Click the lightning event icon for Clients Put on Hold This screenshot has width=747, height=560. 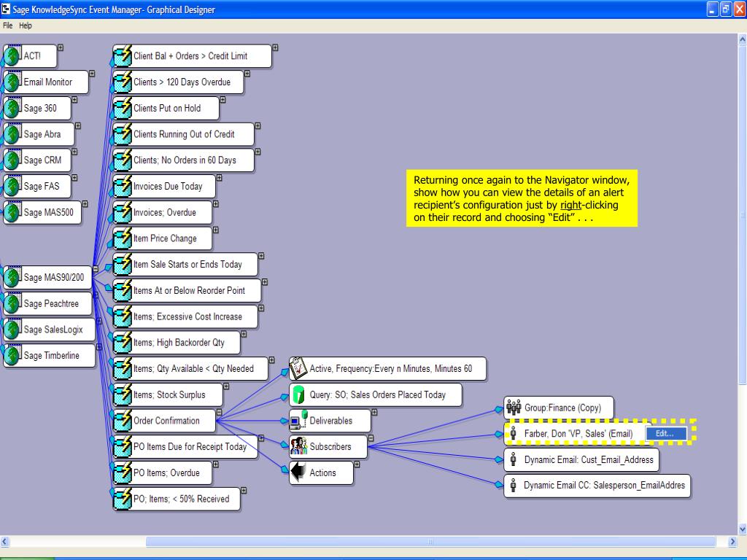123,108
